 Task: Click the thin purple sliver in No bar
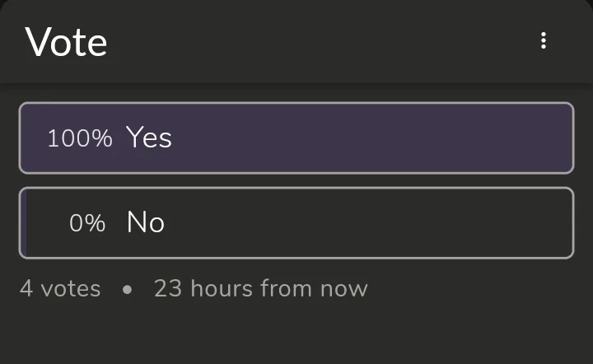click(25, 223)
